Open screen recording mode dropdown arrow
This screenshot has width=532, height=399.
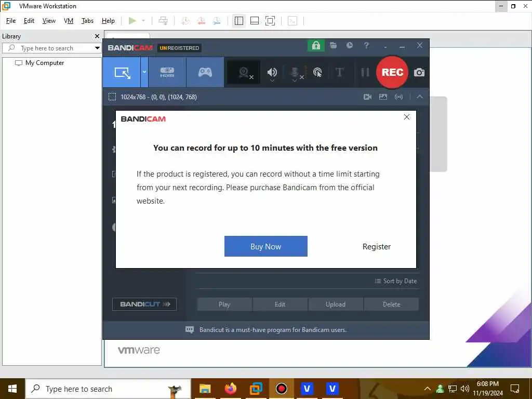(144, 72)
